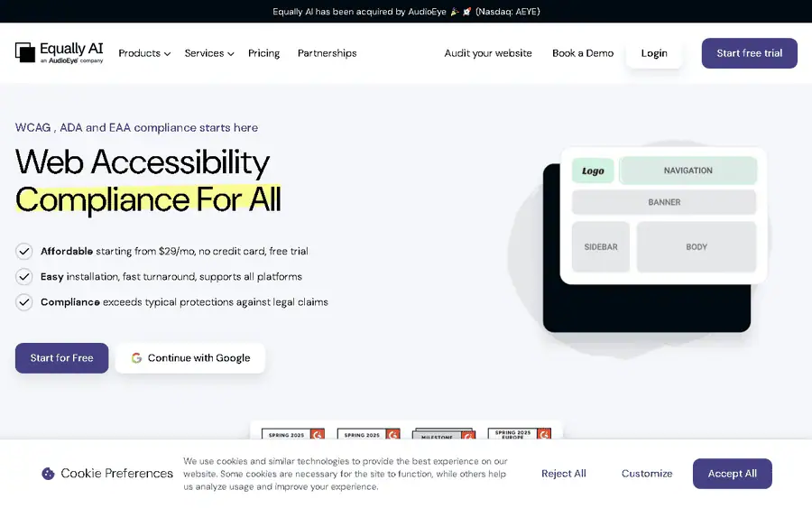Image resolution: width=812 pixels, height=508 pixels.
Task: Click the Equally AI logo
Action: click(59, 53)
